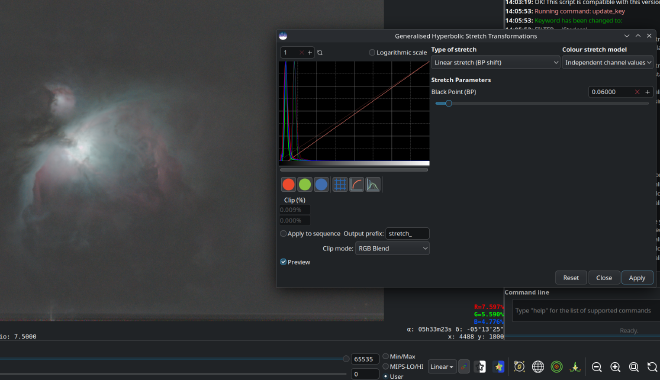Click the green concentric circles icon
This screenshot has width=660, height=380.
tap(556, 367)
